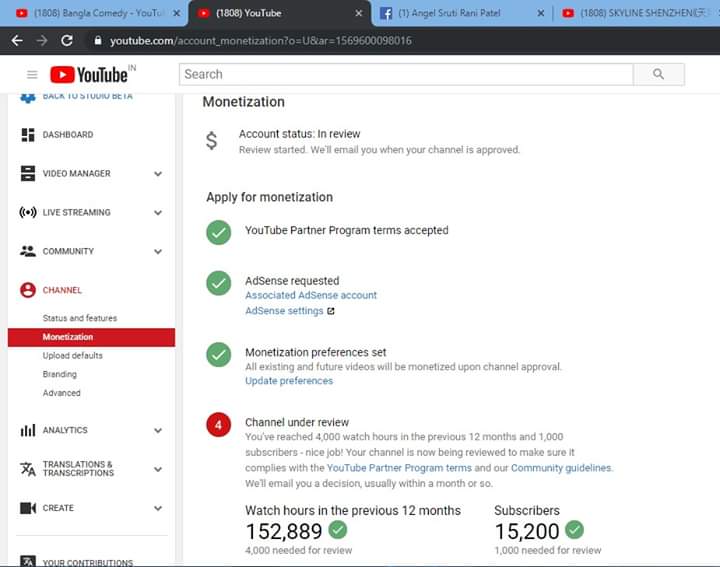
Task: Click the '4,000 needed for review' text
Action: coord(298,550)
